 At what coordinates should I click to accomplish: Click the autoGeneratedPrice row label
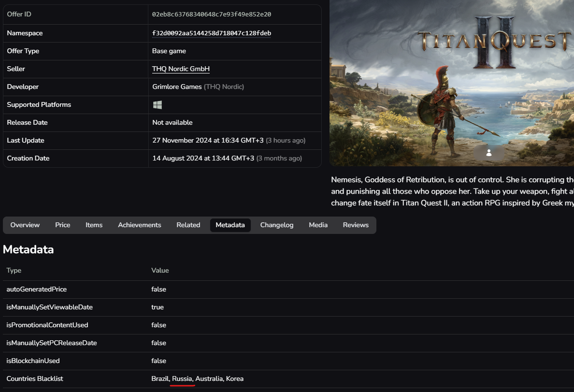click(37, 290)
